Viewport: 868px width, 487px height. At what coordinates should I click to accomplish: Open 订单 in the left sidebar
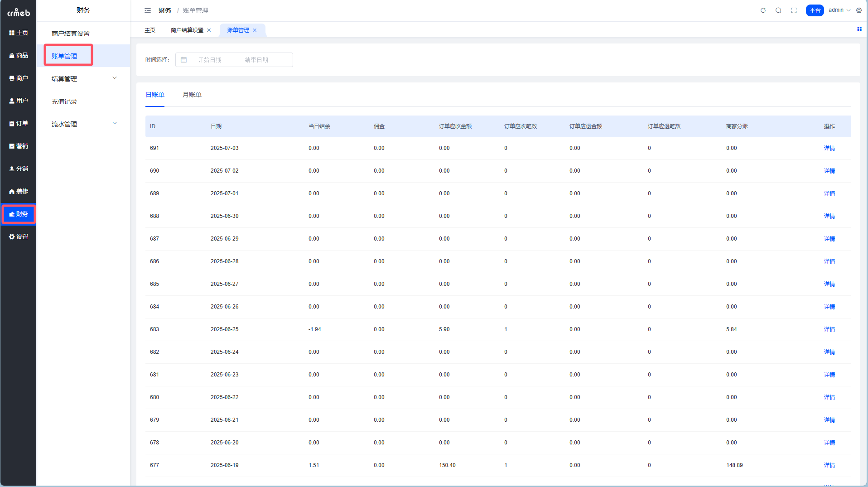tap(19, 123)
